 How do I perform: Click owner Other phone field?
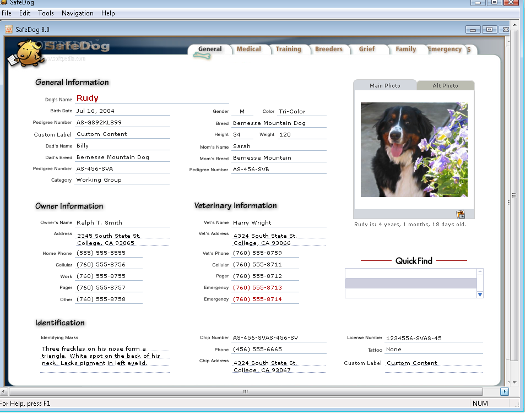(109, 299)
